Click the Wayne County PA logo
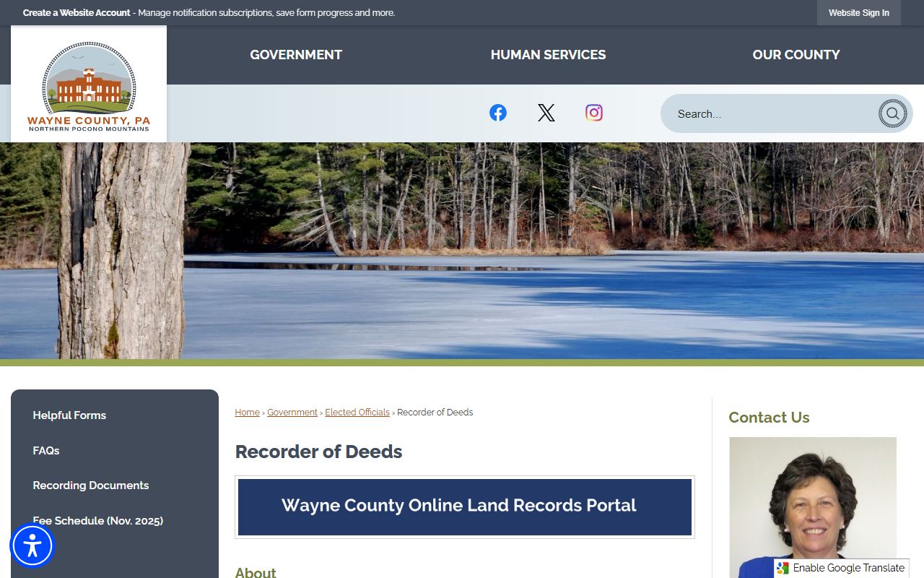Viewport: 924px width, 578px height. pos(89,85)
